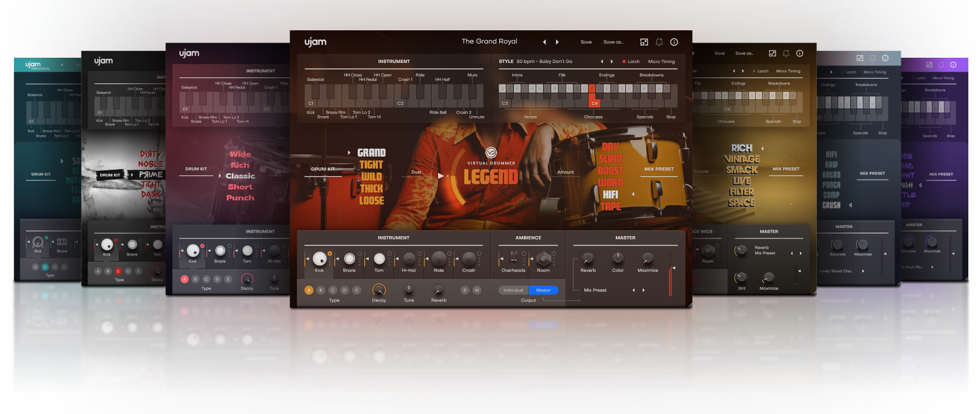980x414 pixels.
Task: Toggle the Room power button
Action: tap(554, 254)
